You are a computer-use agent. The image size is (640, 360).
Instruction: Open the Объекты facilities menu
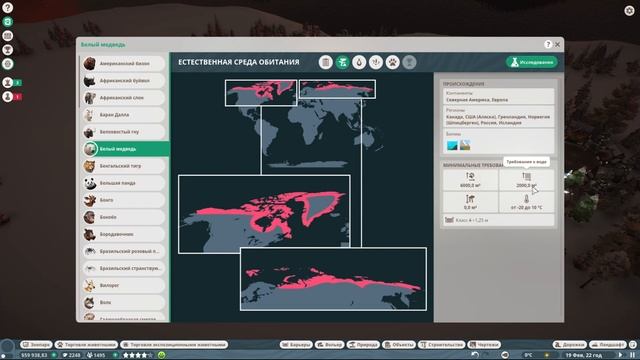pos(399,345)
